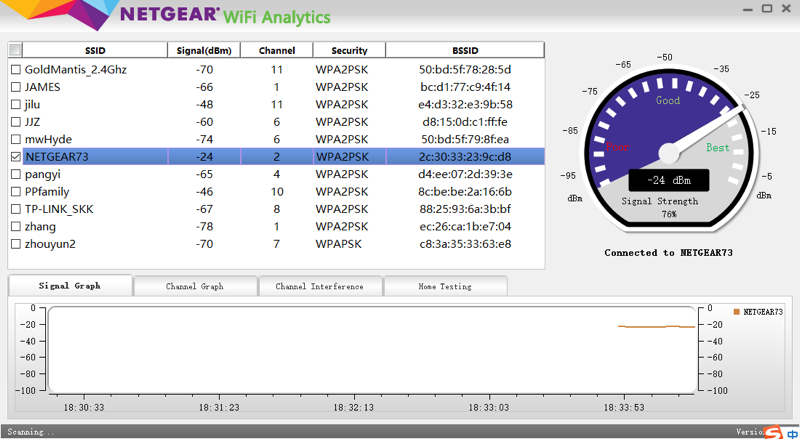Click BSSID c8:3a:35:33:63:e8
This screenshot has width=800, height=439.
pos(465,244)
